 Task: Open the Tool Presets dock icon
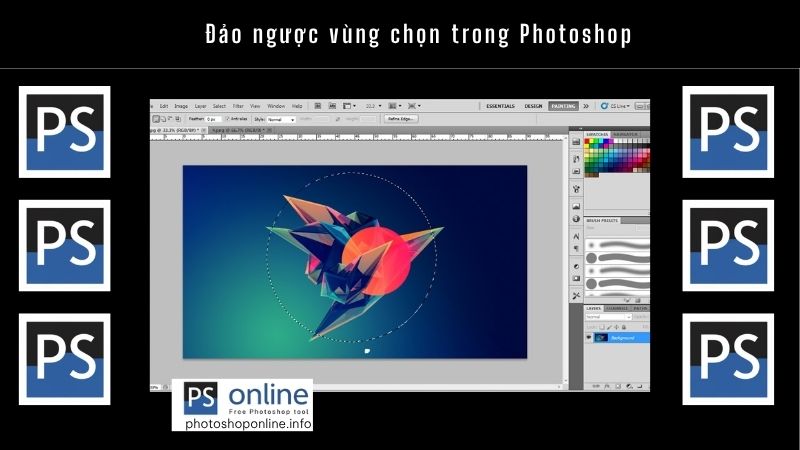[x=576, y=296]
